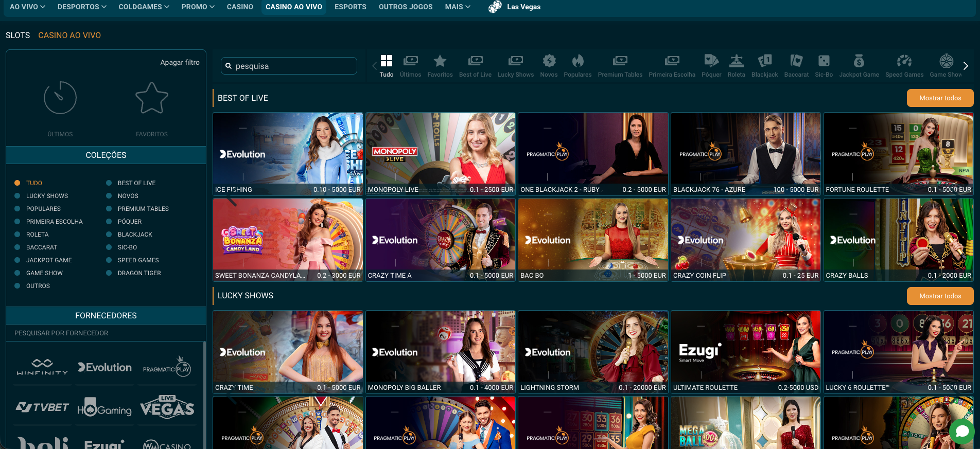Open the Las Vegas menu link
The image size is (980, 449).
tap(515, 7)
